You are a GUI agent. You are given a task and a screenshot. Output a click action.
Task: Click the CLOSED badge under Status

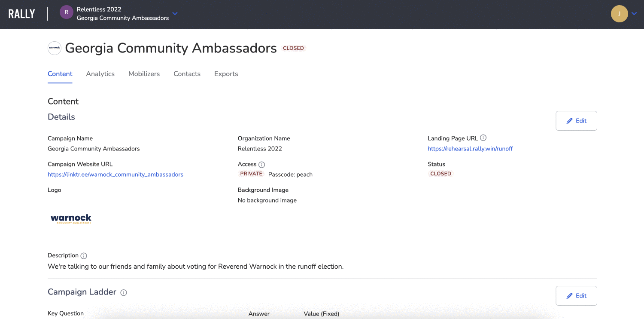click(x=440, y=174)
